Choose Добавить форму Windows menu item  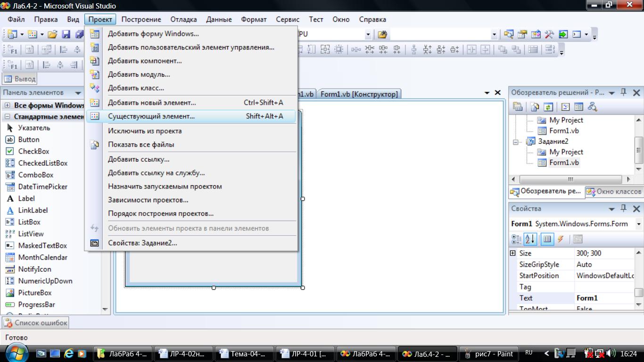(190, 34)
